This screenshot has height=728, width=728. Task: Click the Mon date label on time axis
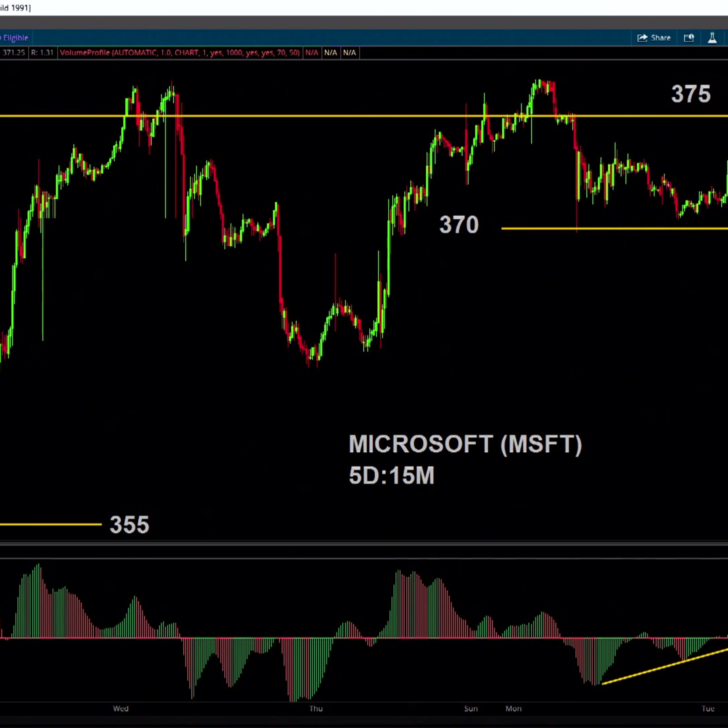tap(513, 709)
